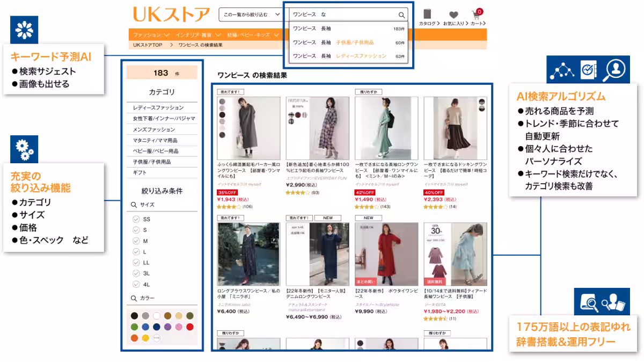This screenshot has width=644, height=362.
Task: Pick the gray color swatch
Action: pos(145,316)
